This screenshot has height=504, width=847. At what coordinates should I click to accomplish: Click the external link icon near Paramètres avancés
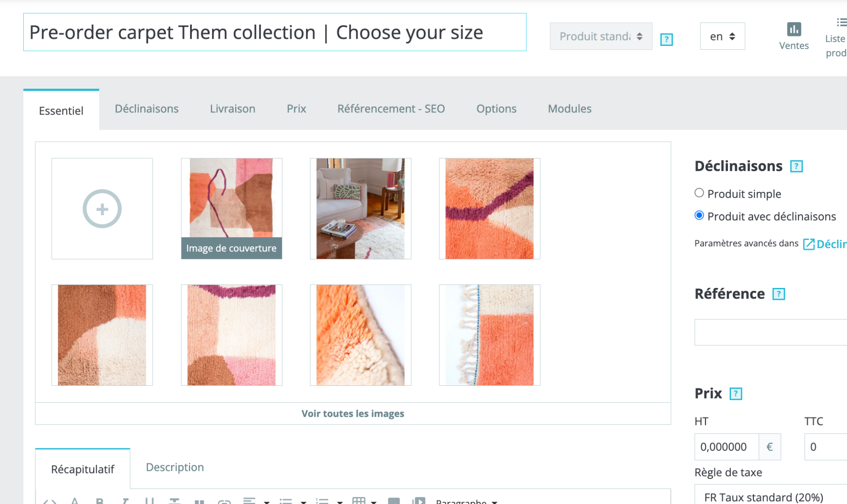coord(809,244)
